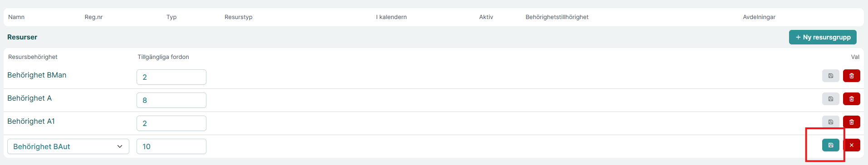
Task: Select the Avdelningar column header
Action: pyautogui.click(x=759, y=17)
